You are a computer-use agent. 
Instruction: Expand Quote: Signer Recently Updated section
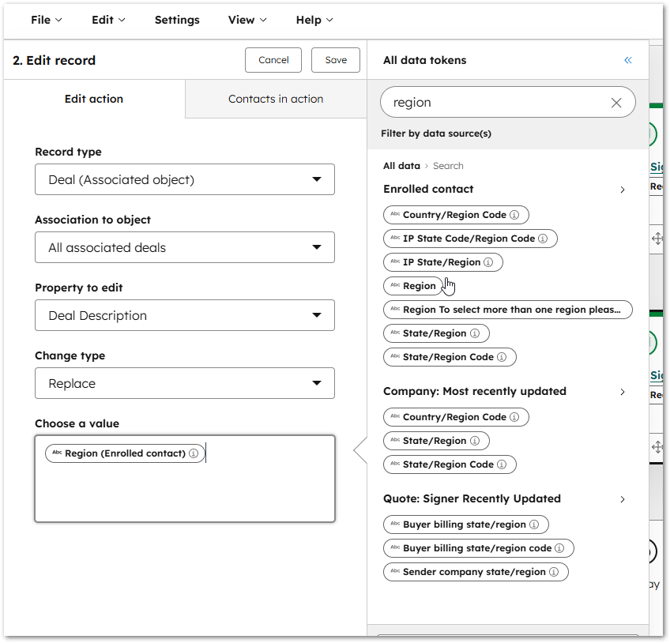(x=622, y=499)
